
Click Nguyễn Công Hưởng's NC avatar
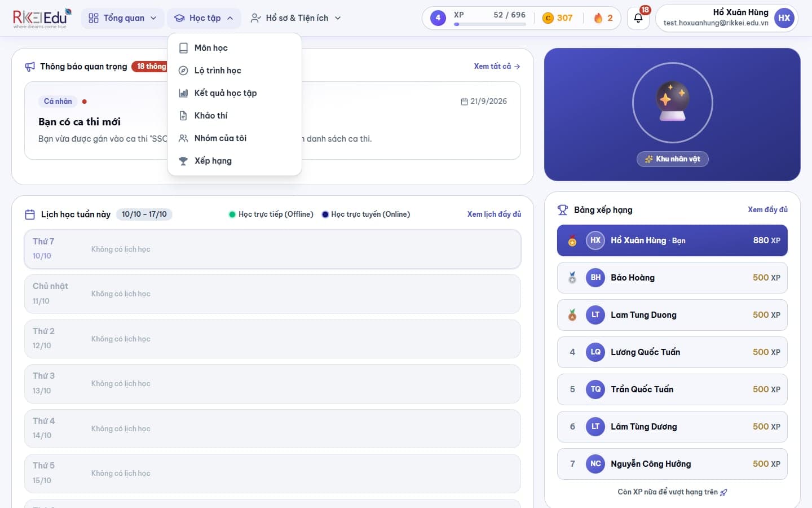tap(595, 464)
